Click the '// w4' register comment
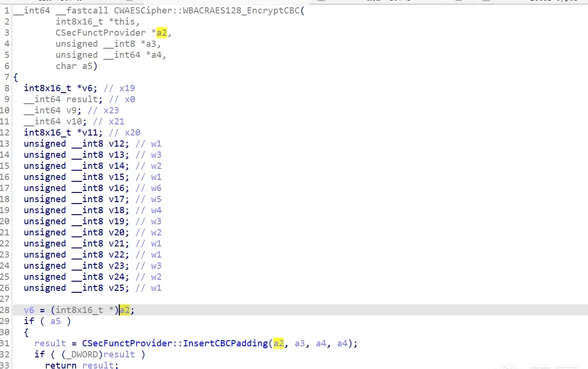588x369 pixels. point(148,210)
